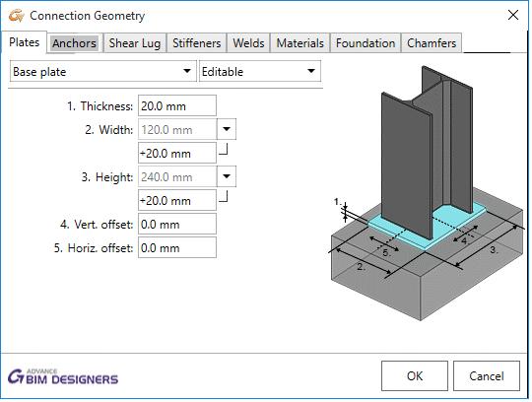Expand the Editable dropdown
This screenshot has height=402, width=532.
260,71
